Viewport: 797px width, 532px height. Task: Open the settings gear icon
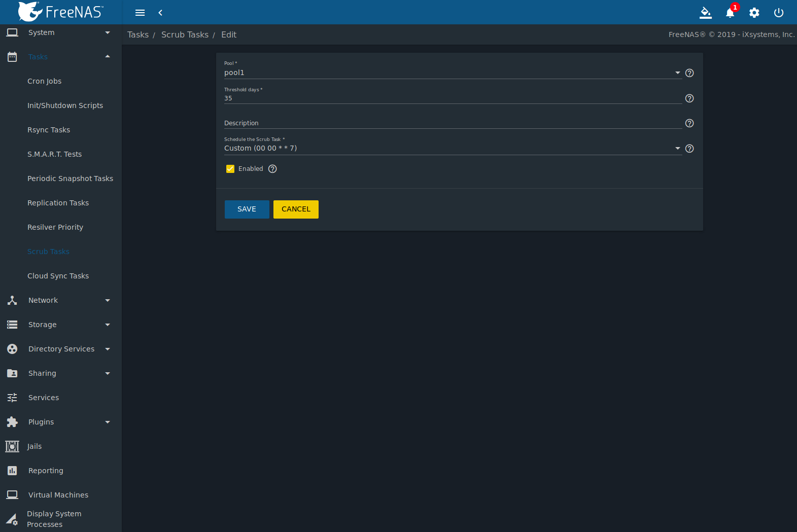(754, 13)
